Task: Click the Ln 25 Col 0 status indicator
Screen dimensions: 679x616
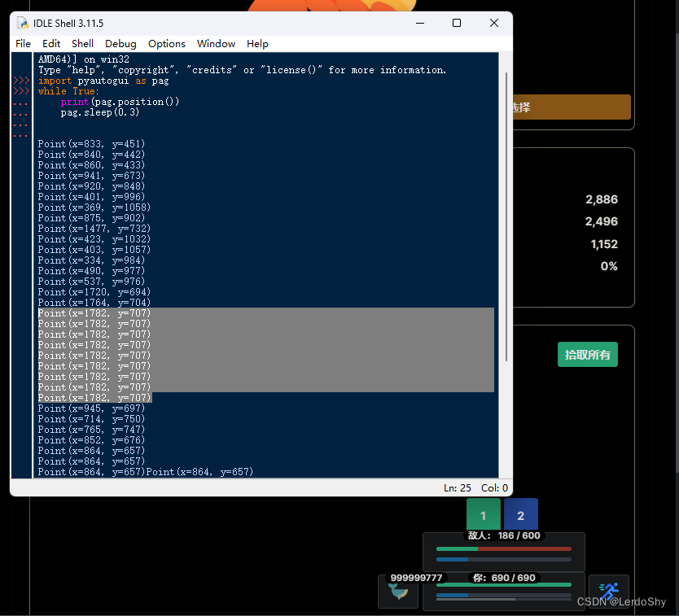Action: coord(474,487)
